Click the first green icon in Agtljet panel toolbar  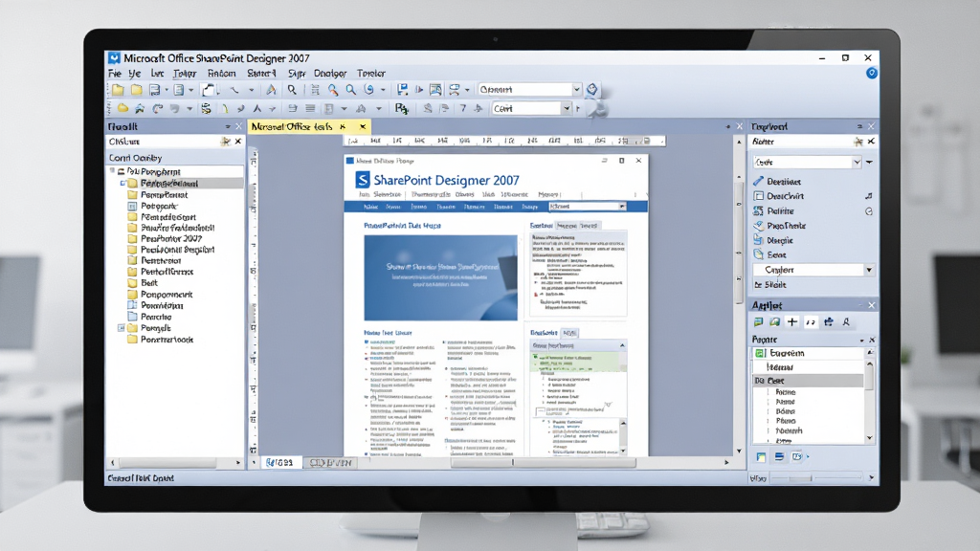pos(758,321)
